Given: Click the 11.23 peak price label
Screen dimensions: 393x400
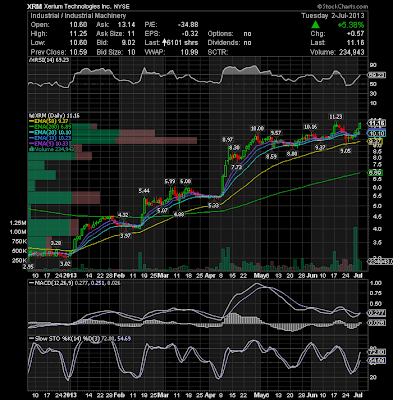Looking at the screenshot, I should (x=336, y=117).
